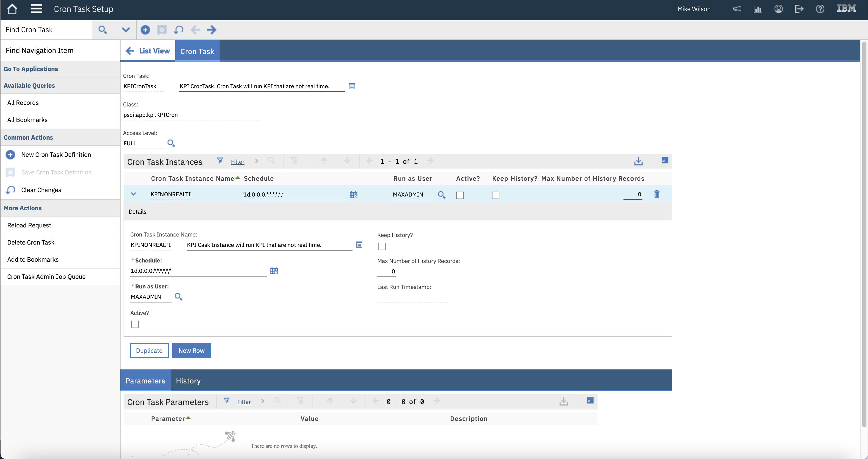The width and height of the screenshot is (868, 459).
Task: Download Cron Task Instances table data
Action: click(x=638, y=161)
